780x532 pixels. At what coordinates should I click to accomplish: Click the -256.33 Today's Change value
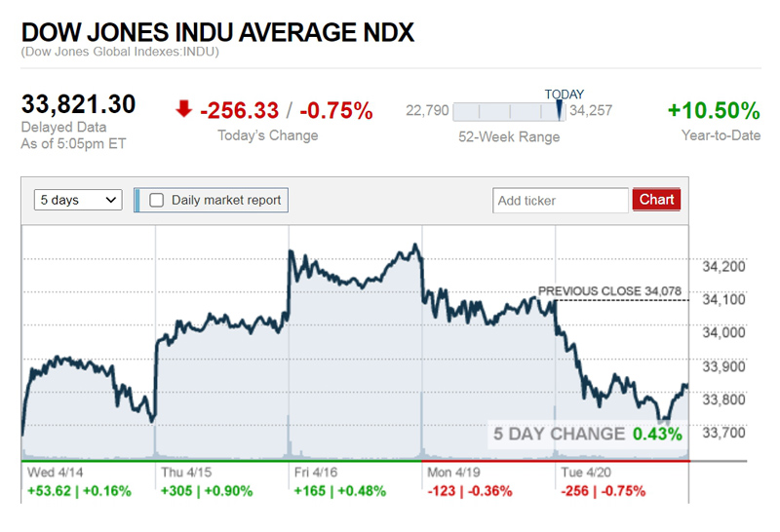[240, 111]
